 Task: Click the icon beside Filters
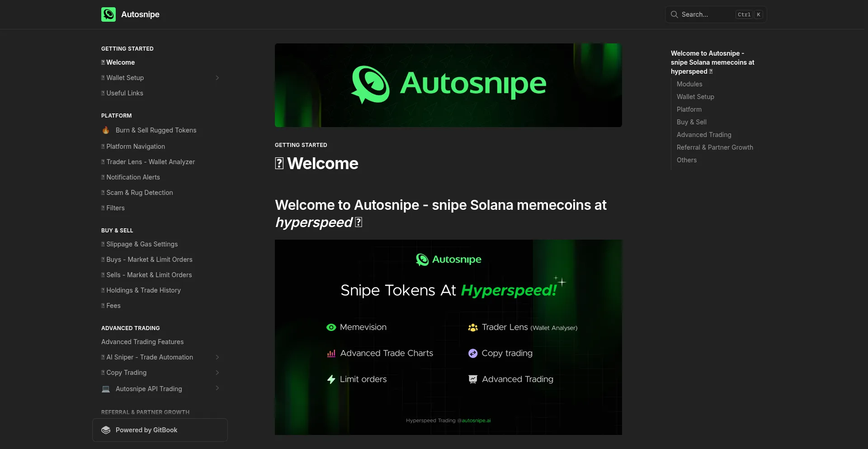tap(103, 208)
